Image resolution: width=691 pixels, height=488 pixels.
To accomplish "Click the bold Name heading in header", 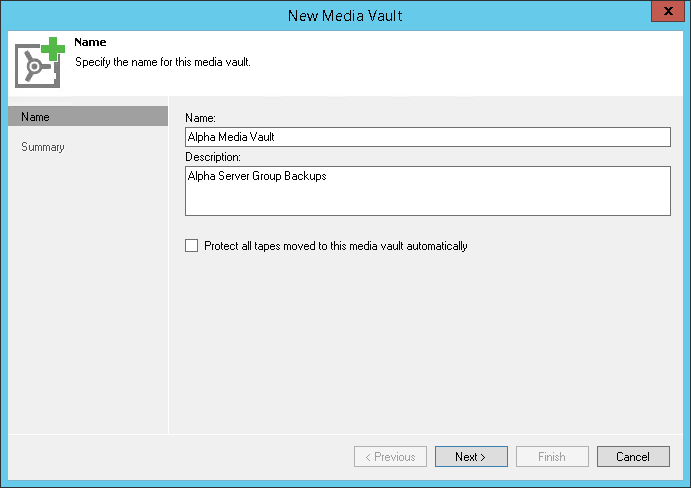I will [x=90, y=43].
